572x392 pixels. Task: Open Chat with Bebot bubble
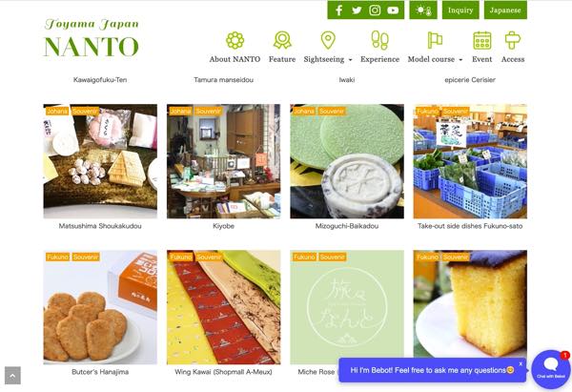[x=550, y=369]
